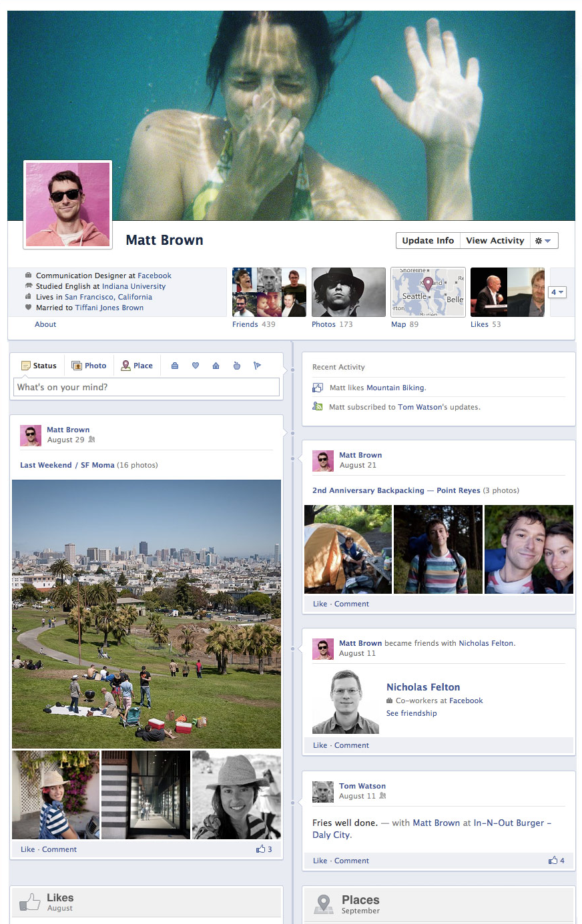Viewport: 582px width, 924px height.
Task: Switch to the Photo composer tab
Action: 89,366
